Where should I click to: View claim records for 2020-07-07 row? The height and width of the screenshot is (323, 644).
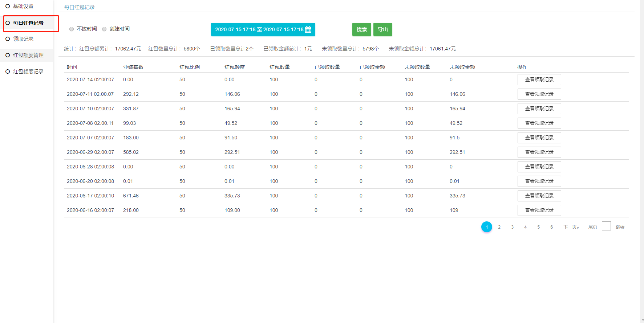coord(539,138)
